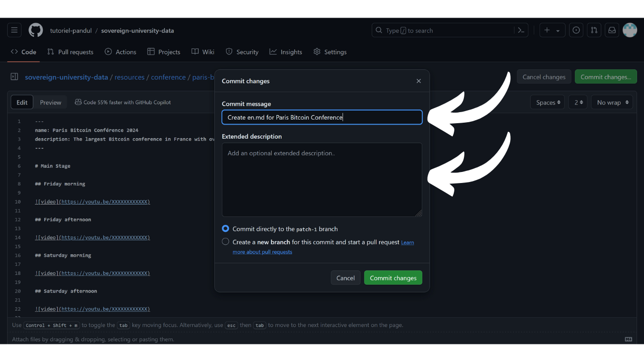Open the Insights tab
This screenshot has width=644, height=362.
point(286,52)
